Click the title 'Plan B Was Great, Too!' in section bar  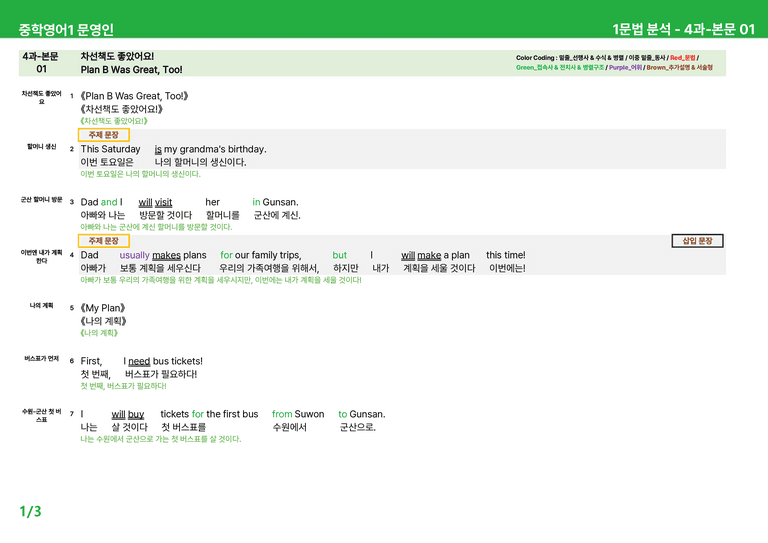pyautogui.click(x=131, y=70)
